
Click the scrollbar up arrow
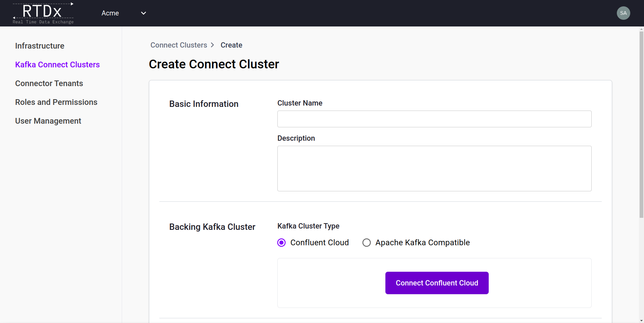click(641, 29)
